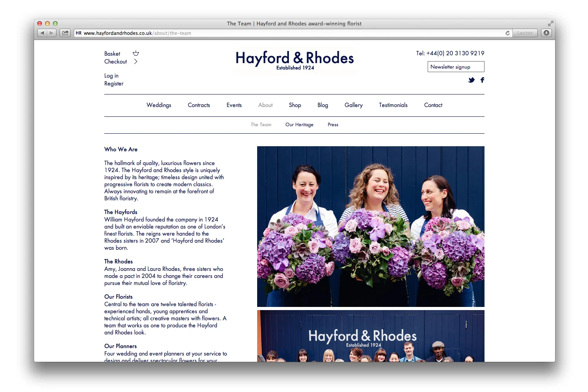This screenshot has height=392, width=588.
Task: Open the Blog menu item
Action: coord(323,105)
